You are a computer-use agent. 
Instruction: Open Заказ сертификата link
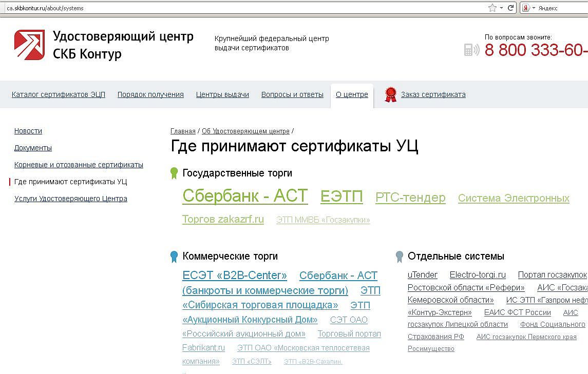click(x=433, y=94)
